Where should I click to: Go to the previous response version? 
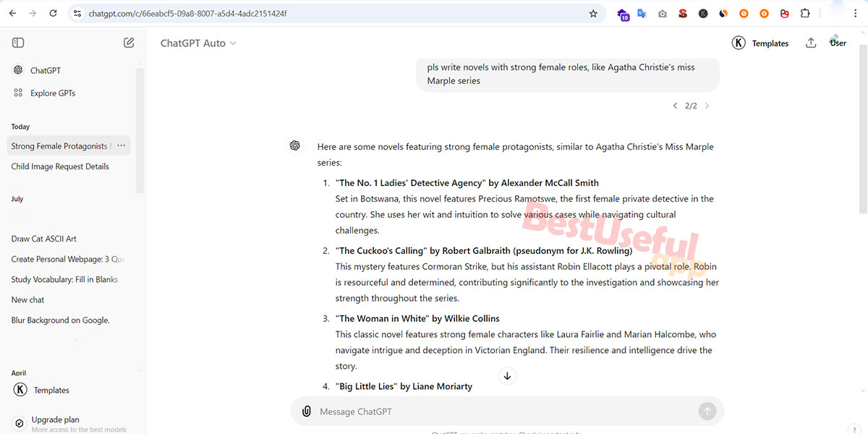pyautogui.click(x=676, y=106)
